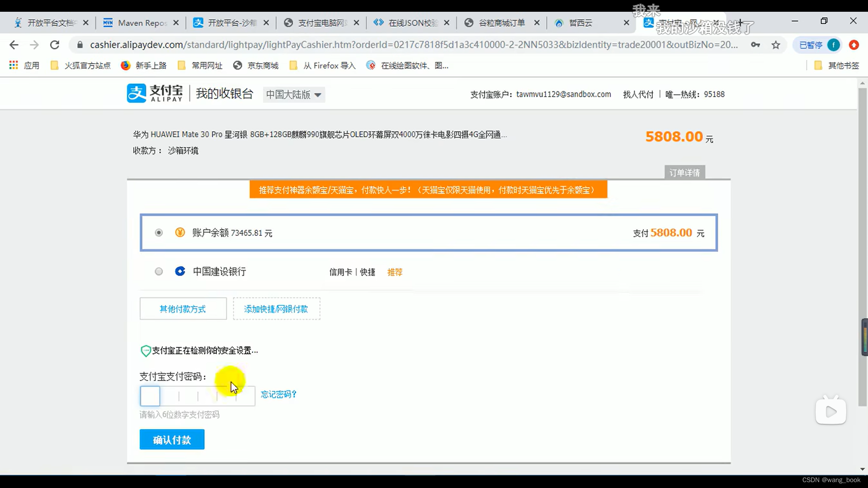Click the 添加快捷/网银付款 button
This screenshot has width=868, height=488.
tap(276, 309)
